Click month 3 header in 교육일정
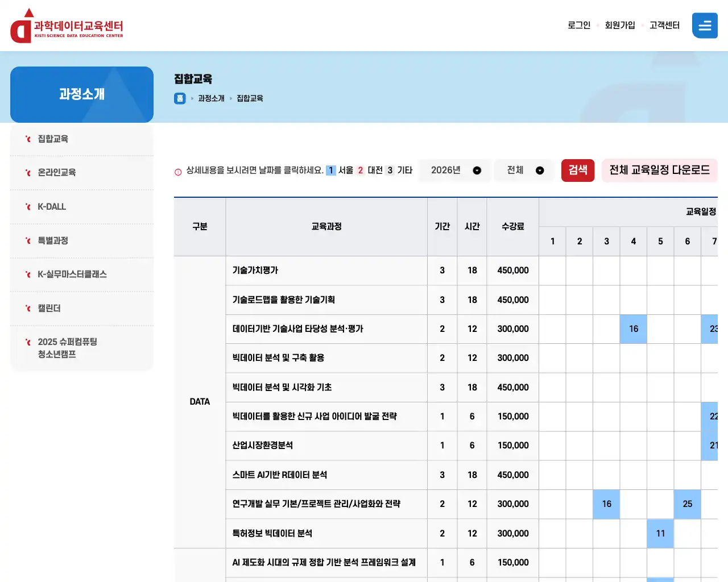The width and height of the screenshot is (728, 582). (x=607, y=242)
